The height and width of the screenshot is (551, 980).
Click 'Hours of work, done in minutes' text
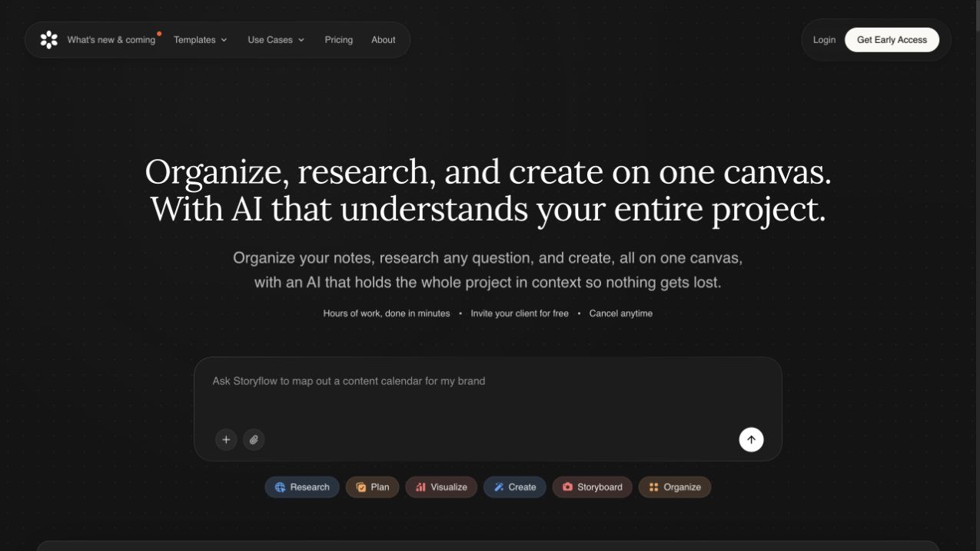point(387,314)
